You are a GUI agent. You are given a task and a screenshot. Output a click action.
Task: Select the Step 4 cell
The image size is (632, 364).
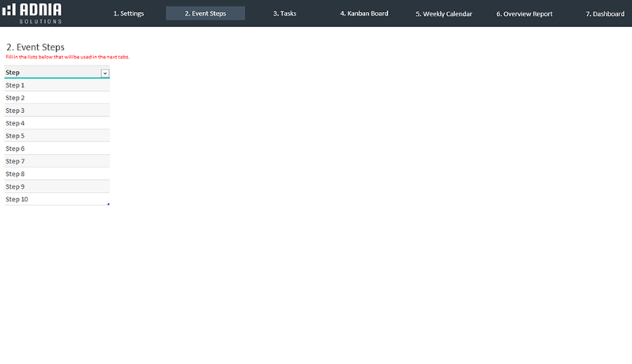(x=55, y=123)
